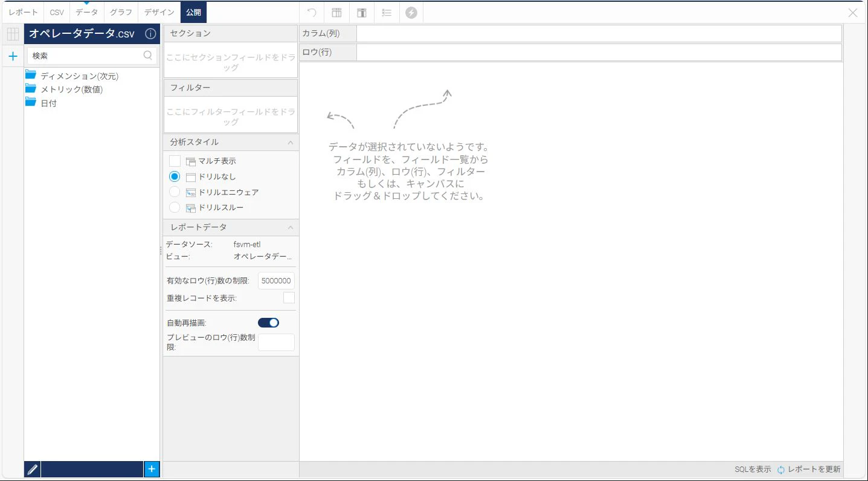Collapse the 分析スタイル section chevron

291,143
